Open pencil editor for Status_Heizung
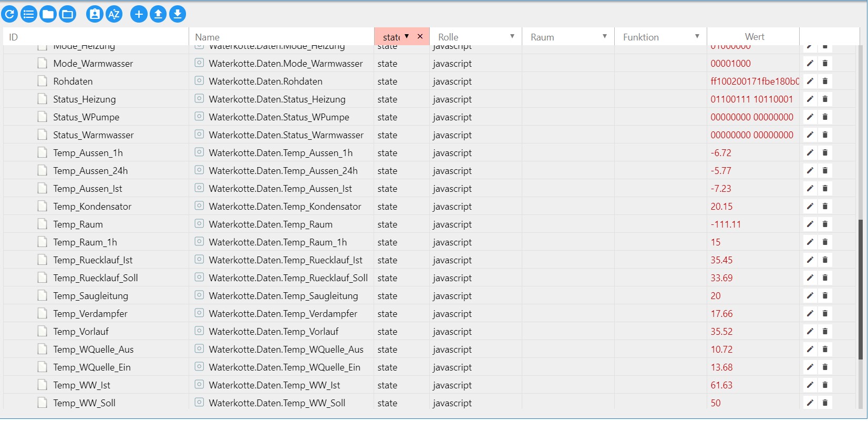 coord(810,99)
